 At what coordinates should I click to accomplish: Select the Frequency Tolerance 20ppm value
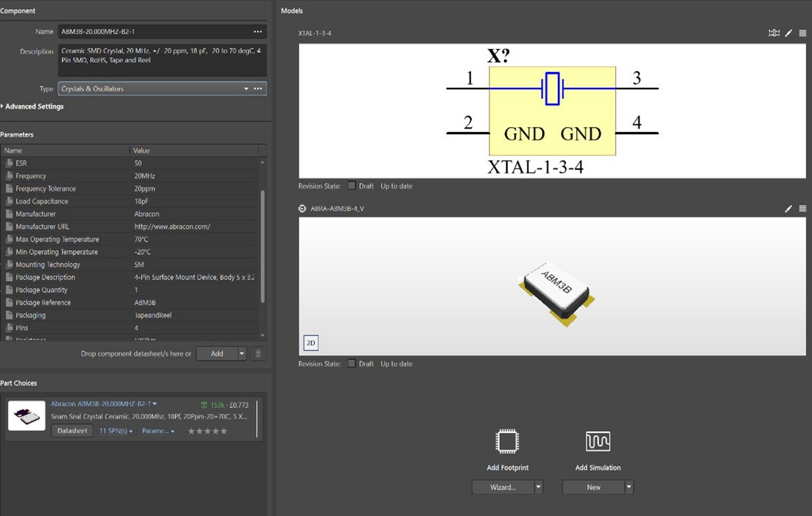[x=144, y=189]
